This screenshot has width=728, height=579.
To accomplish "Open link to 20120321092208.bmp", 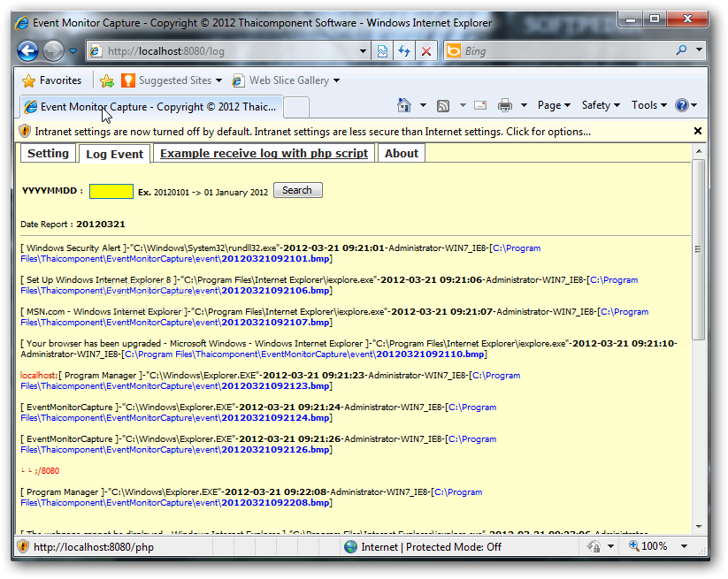I will click(x=275, y=503).
